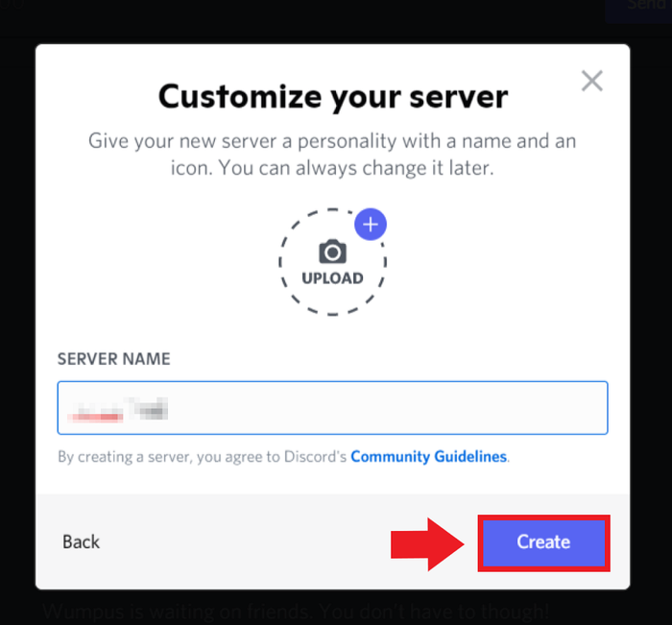Go Back to the previous step
The image size is (672, 625).
point(81,541)
